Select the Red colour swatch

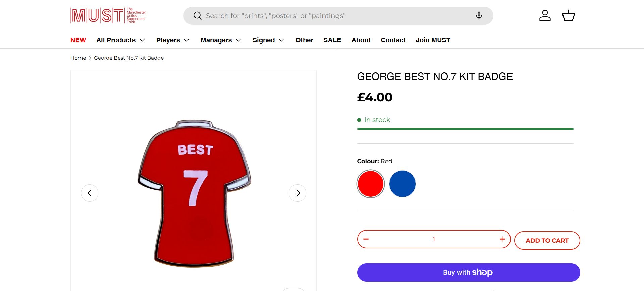coord(371,184)
